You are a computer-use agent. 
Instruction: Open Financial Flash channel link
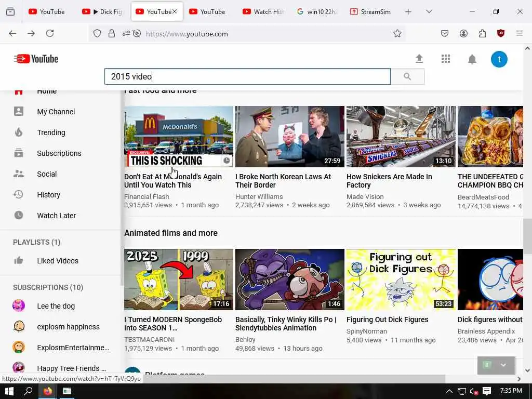[146, 196]
